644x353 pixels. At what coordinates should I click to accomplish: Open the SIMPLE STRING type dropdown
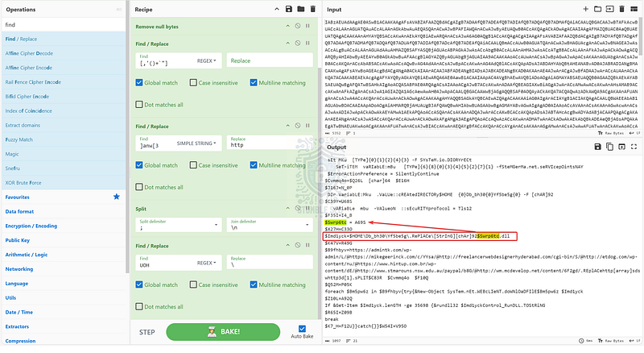196,143
